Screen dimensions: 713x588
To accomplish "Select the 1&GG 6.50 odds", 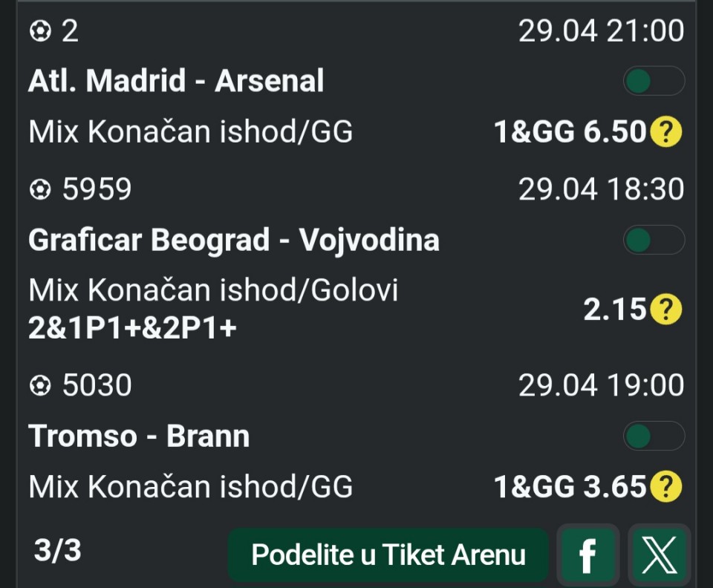I will pos(570,132).
